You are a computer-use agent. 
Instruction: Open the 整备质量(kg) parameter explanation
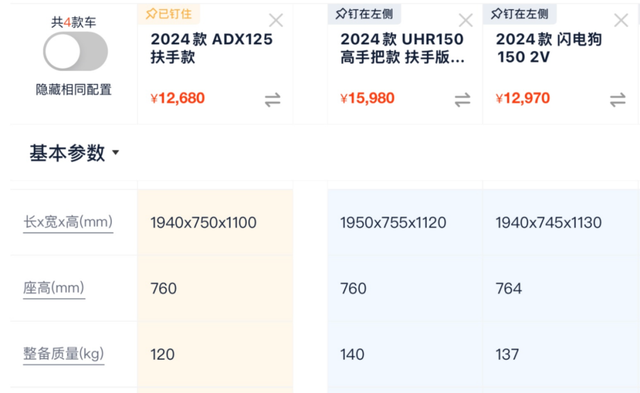tap(64, 354)
